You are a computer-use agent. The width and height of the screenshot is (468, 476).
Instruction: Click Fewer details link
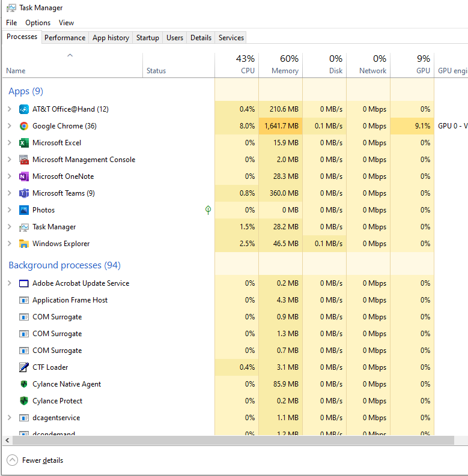(x=43, y=460)
